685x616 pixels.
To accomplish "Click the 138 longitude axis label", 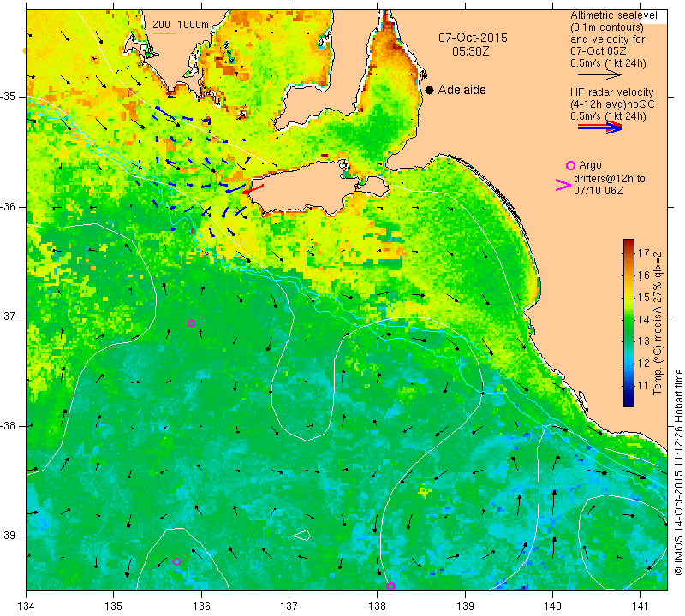I will [x=377, y=607].
